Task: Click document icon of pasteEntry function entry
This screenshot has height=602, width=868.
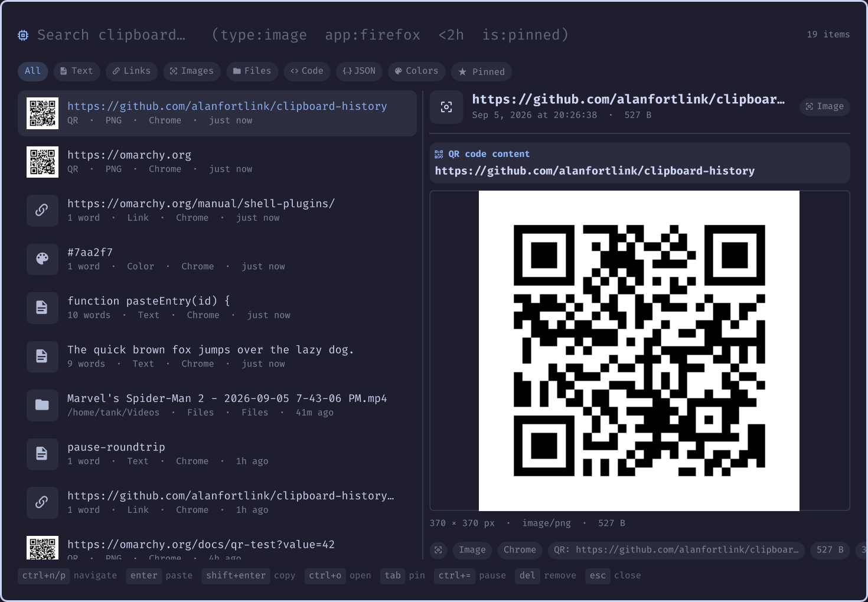Action: click(x=43, y=308)
